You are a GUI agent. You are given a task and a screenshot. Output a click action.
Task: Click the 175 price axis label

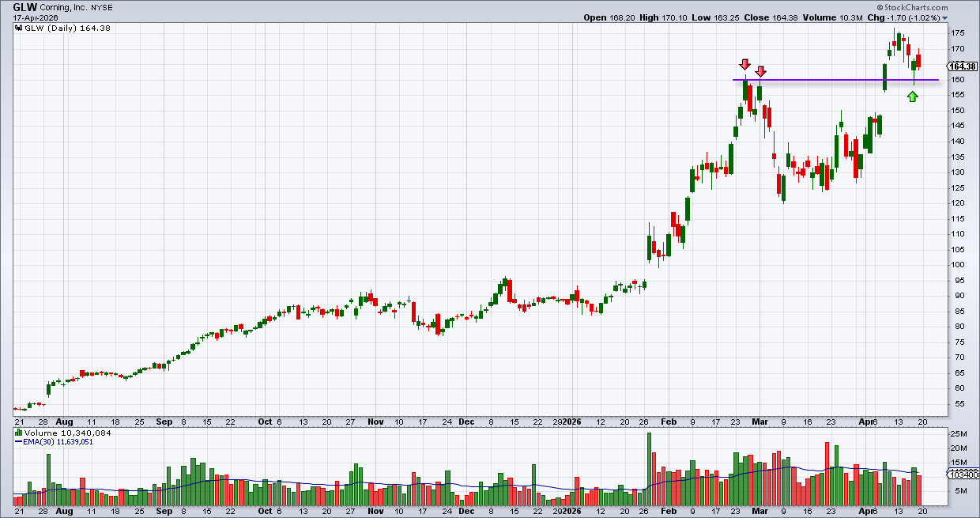(x=958, y=33)
